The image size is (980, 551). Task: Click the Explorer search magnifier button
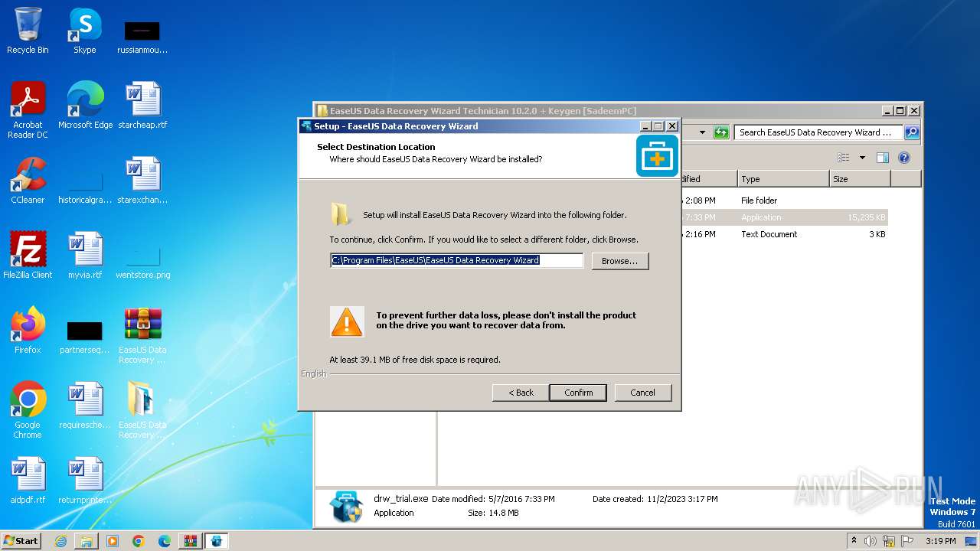[911, 132]
